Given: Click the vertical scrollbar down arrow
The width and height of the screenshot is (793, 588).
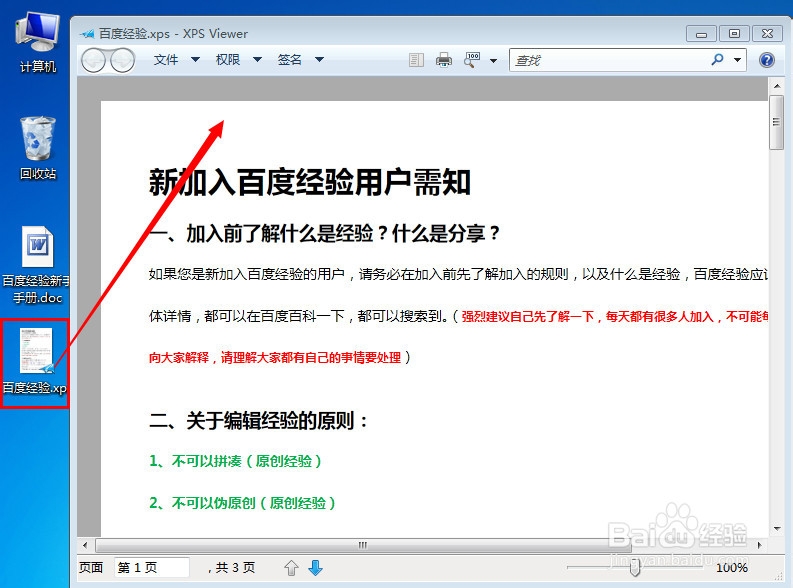Looking at the screenshot, I should click(777, 529).
